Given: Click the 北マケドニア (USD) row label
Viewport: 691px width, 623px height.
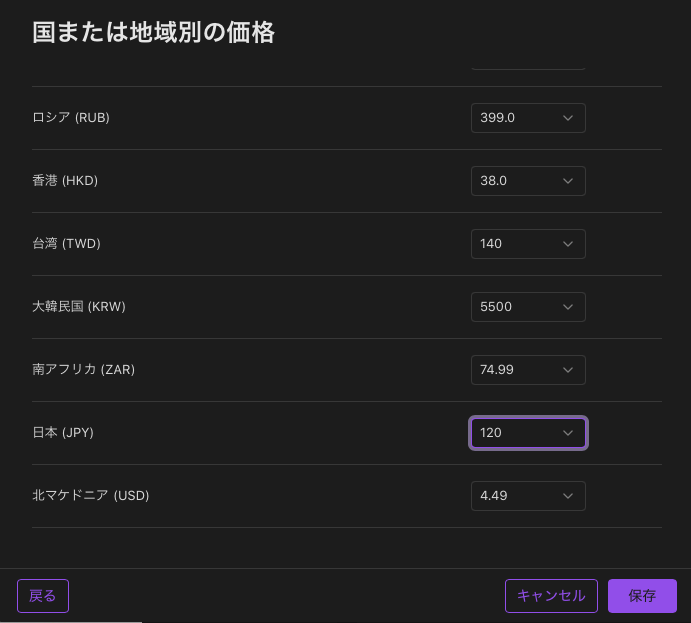Looking at the screenshot, I should [x=91, y=496].
